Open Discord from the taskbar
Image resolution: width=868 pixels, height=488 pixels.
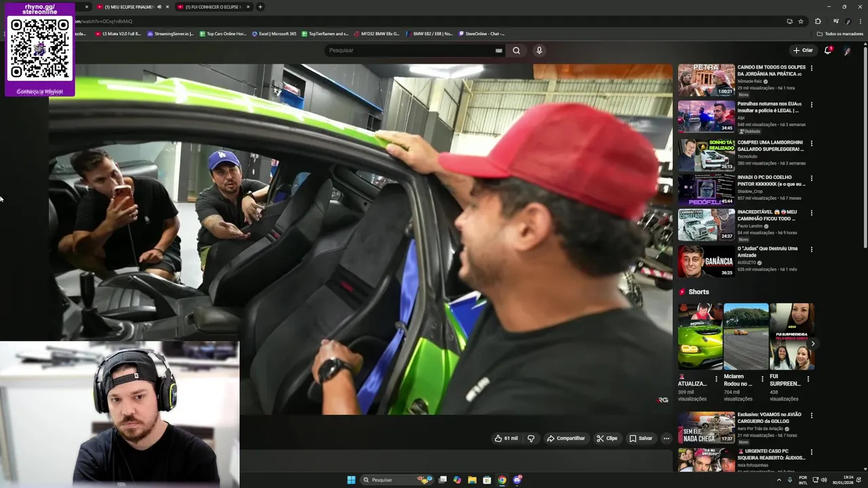pyautogui.click(x=517, y=480)
